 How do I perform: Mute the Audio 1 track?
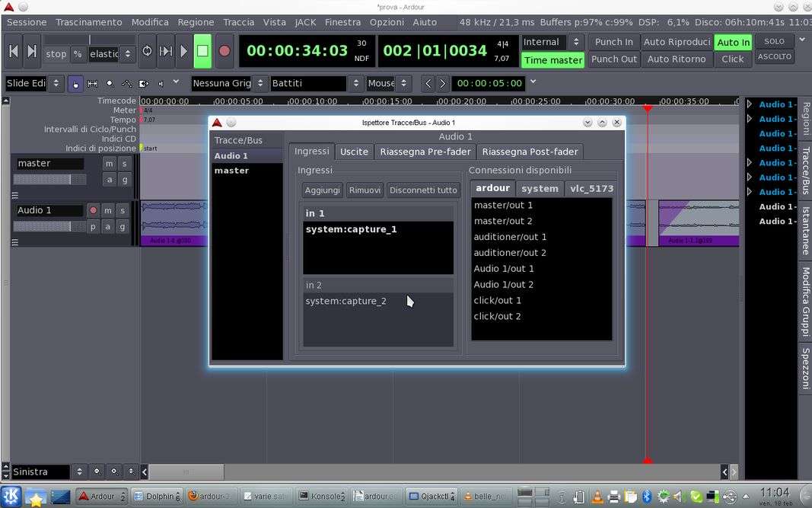coord(109,210)
